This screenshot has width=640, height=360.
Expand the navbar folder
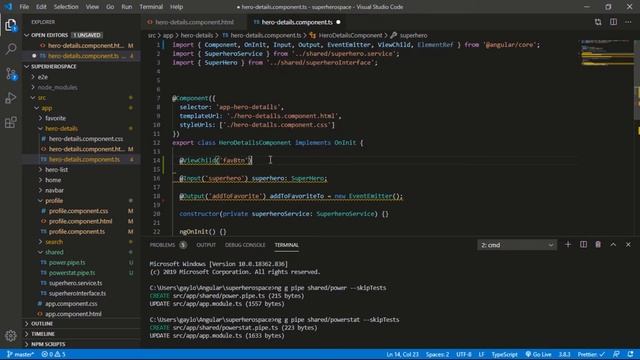[54, 190]
